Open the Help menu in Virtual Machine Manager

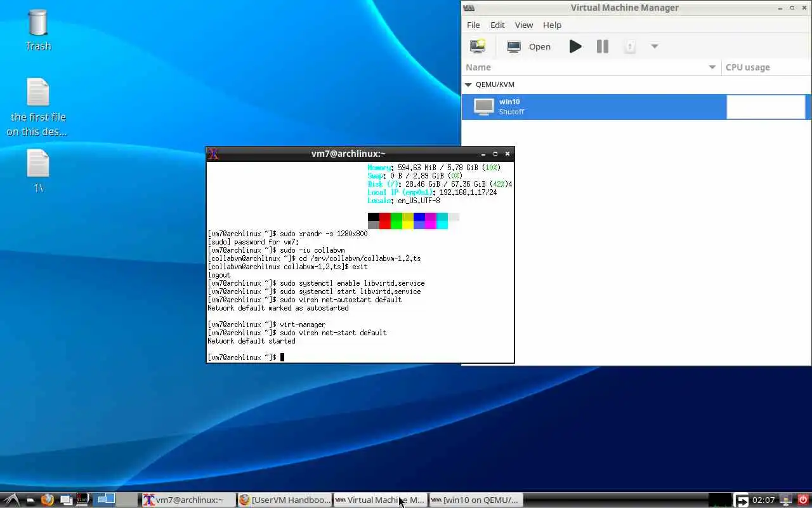pyautogui.click(x=552, y=25)
